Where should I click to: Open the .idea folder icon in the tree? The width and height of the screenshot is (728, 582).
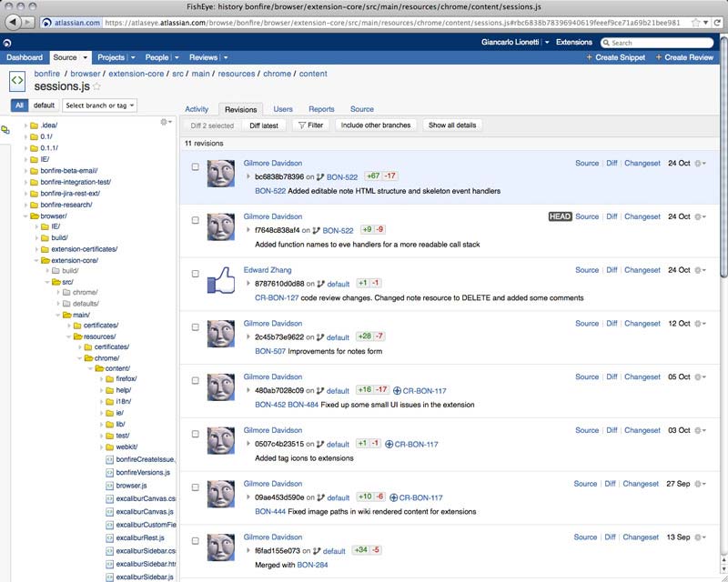[34, 125]
